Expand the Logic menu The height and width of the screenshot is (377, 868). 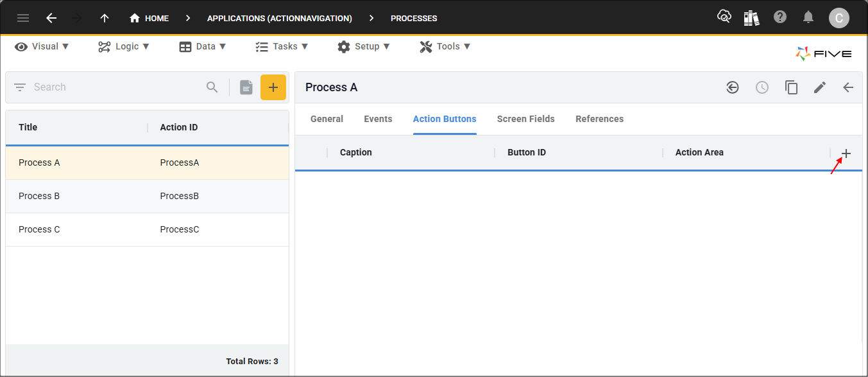click(124, 46)
